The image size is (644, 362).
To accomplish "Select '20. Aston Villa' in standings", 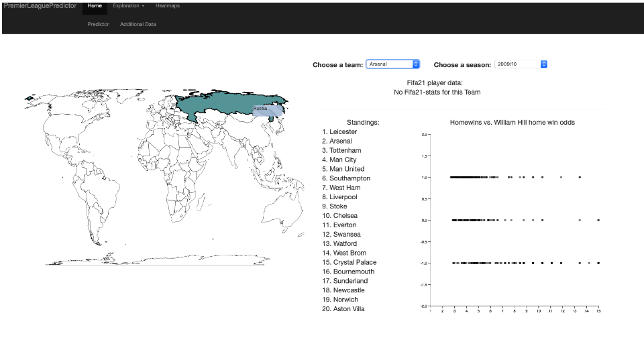I will tap(343, 309).
